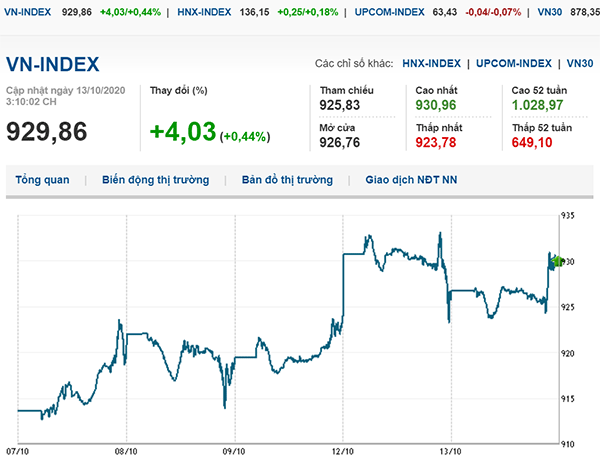This screenshot has width=600, height=463.
Task: Click the 07/10 date label on chart axis
Action: click(18, 450)
